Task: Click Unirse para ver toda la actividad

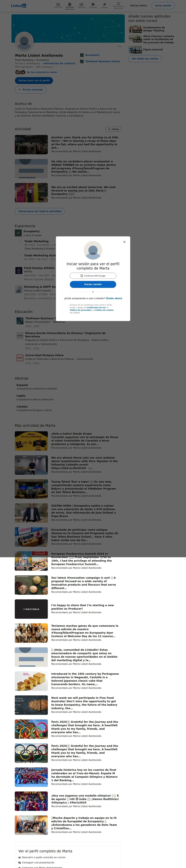Action: click(40, 211)
